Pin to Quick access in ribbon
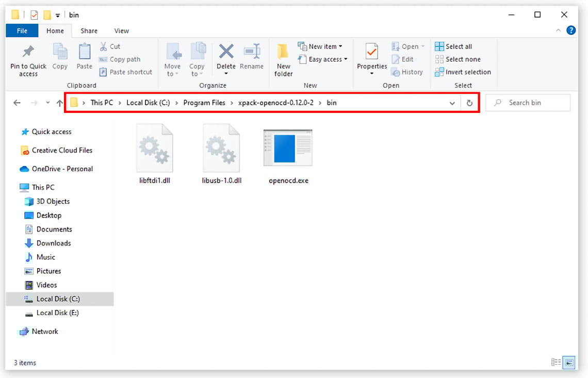The width and height of the screenshot is (588, 378). point(28,60)
